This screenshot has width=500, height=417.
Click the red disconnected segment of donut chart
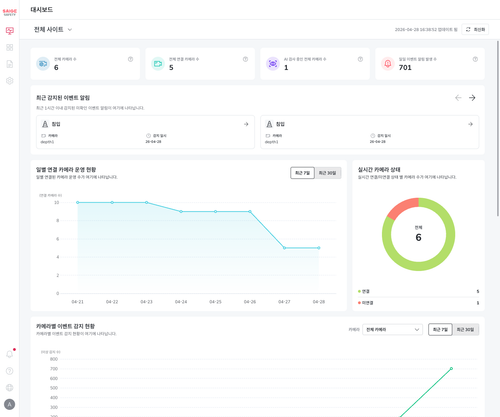402,207
